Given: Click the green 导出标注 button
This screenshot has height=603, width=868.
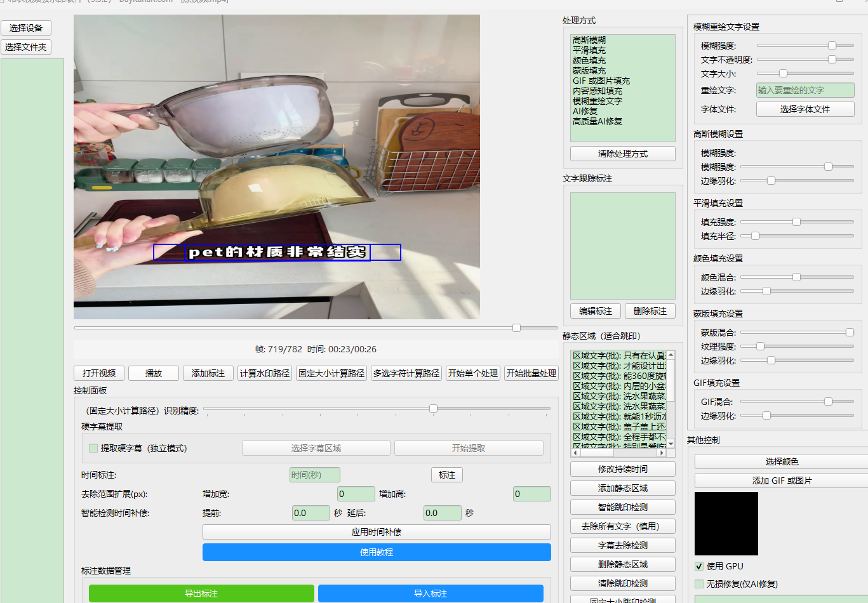Looking at the screenshot, I should coord(201,593).
